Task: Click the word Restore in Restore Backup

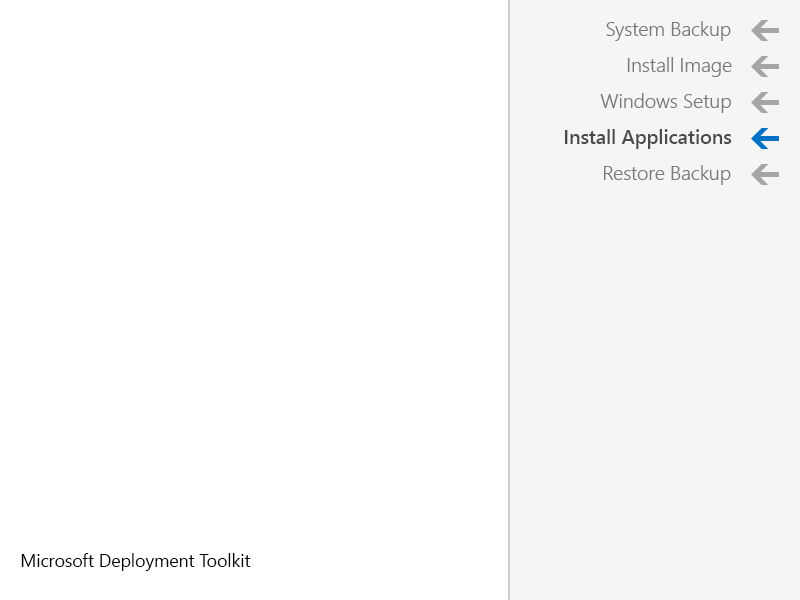Action: [x=634, y=173]
